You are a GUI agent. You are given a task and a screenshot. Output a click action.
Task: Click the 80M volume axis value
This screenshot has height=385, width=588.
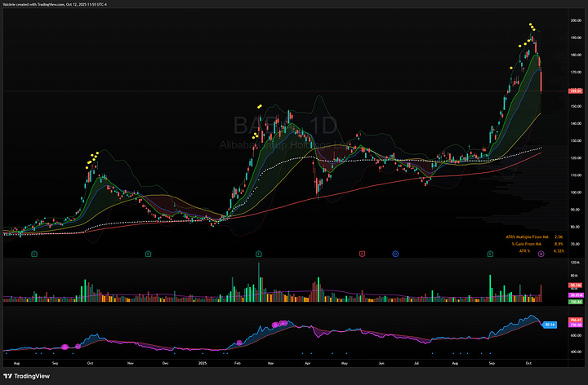[x=574, y=276]
